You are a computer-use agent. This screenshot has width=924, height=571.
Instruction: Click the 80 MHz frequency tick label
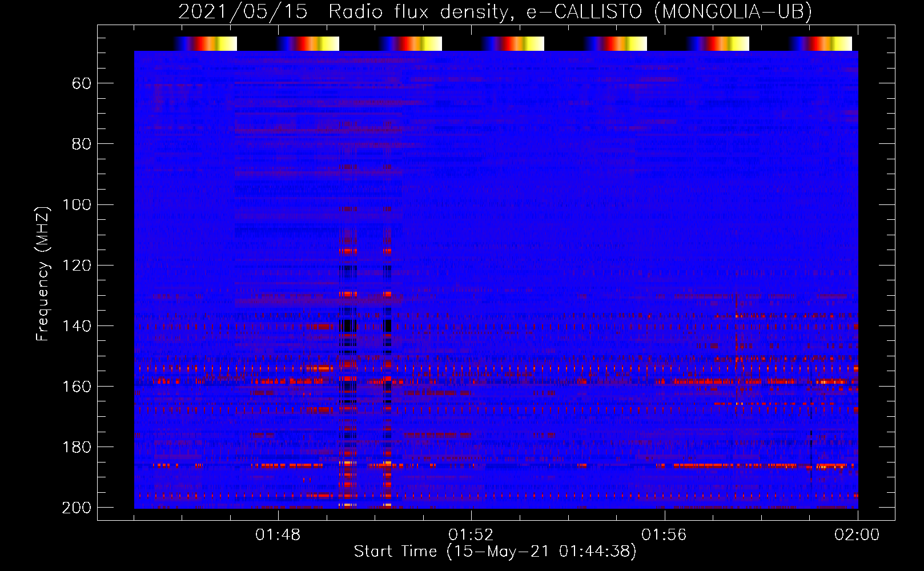click(x=82, y=144)
